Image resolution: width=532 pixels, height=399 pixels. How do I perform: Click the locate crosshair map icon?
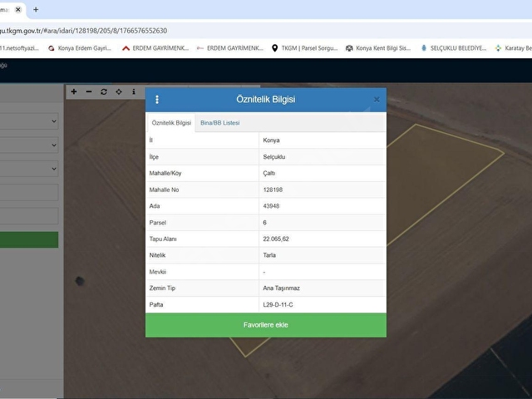(119, 91)
